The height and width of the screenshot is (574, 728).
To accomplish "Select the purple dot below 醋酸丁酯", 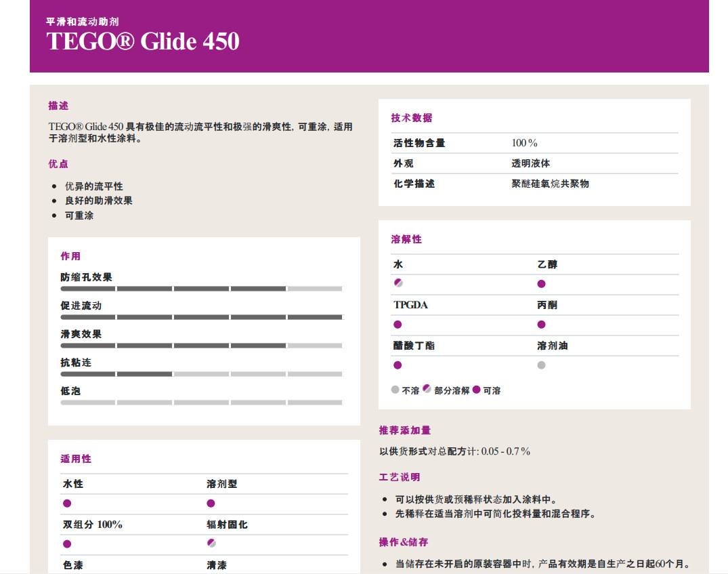I will tap(398, 365).
